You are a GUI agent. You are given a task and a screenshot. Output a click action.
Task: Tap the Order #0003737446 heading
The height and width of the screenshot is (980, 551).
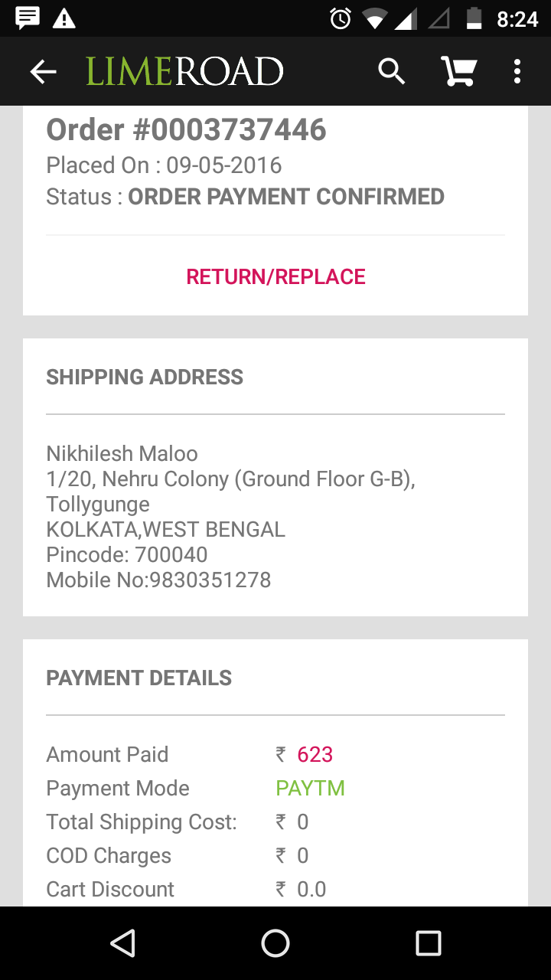pos(186,130)
